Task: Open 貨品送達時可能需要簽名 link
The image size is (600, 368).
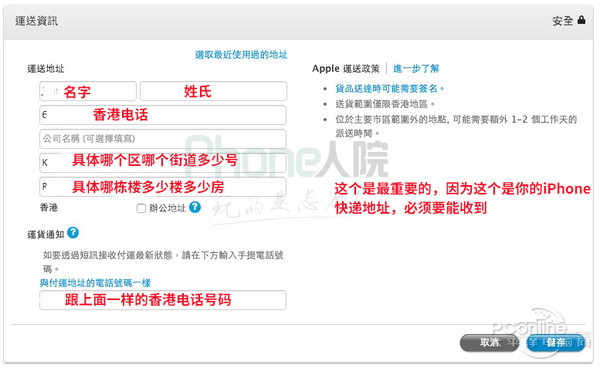Action: pos(390,89)
